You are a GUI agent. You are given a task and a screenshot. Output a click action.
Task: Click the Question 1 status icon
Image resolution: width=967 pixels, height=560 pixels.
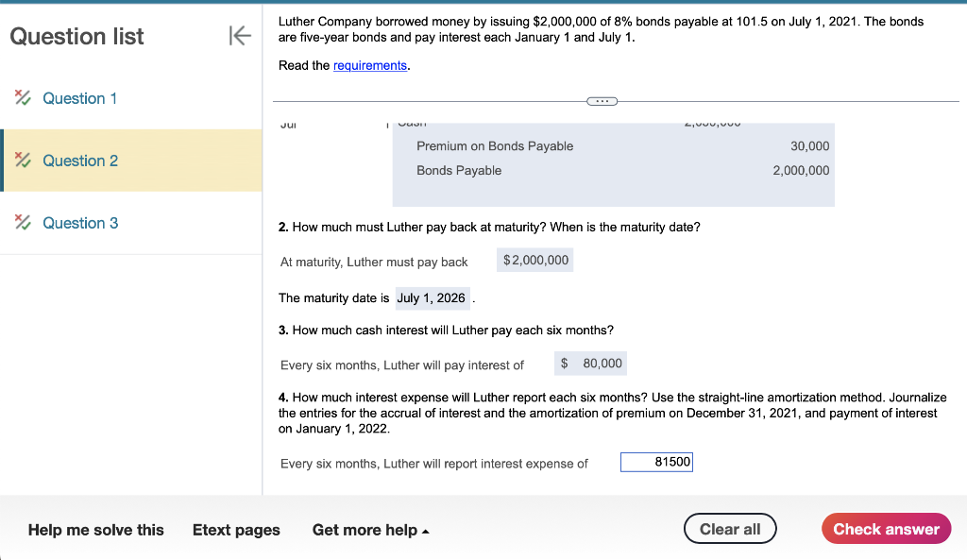[x=23, y=97]
